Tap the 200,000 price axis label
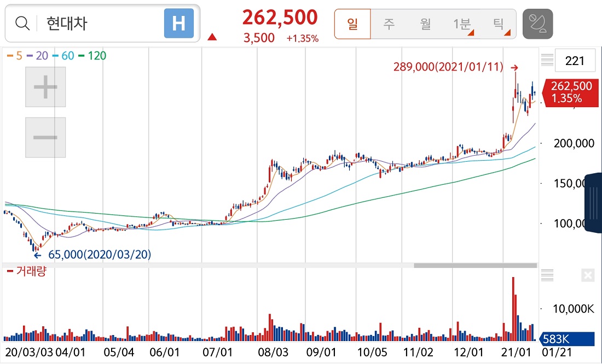This screenshot has width=602, height=364. tap(574, 143)
